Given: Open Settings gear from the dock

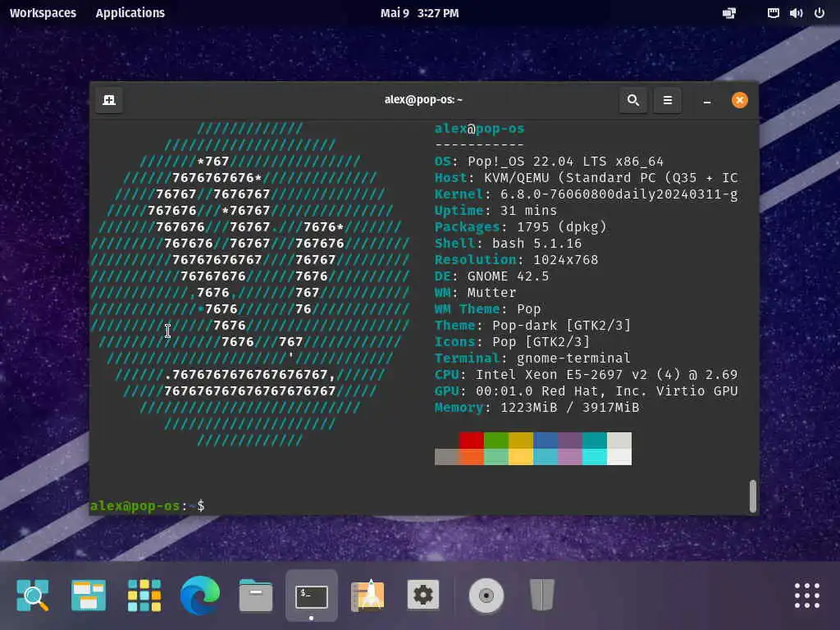Looking at the screenshot, I should tap(423, 596).
